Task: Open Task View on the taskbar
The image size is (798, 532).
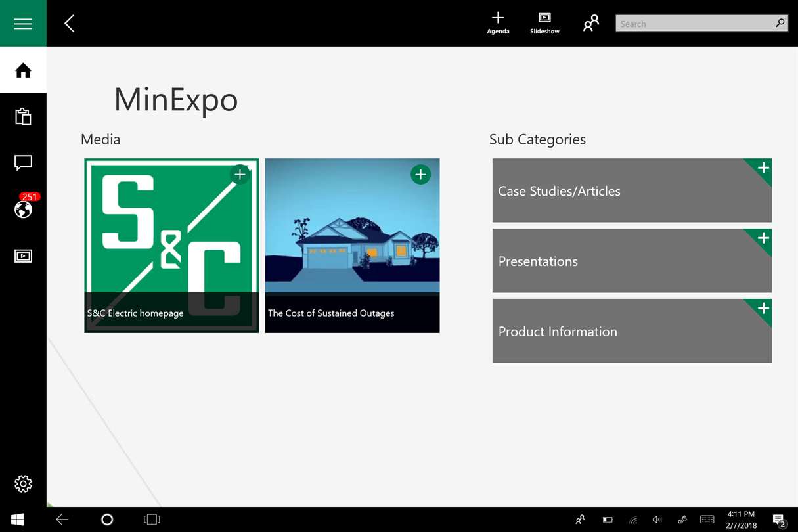Action: (152, 520)
